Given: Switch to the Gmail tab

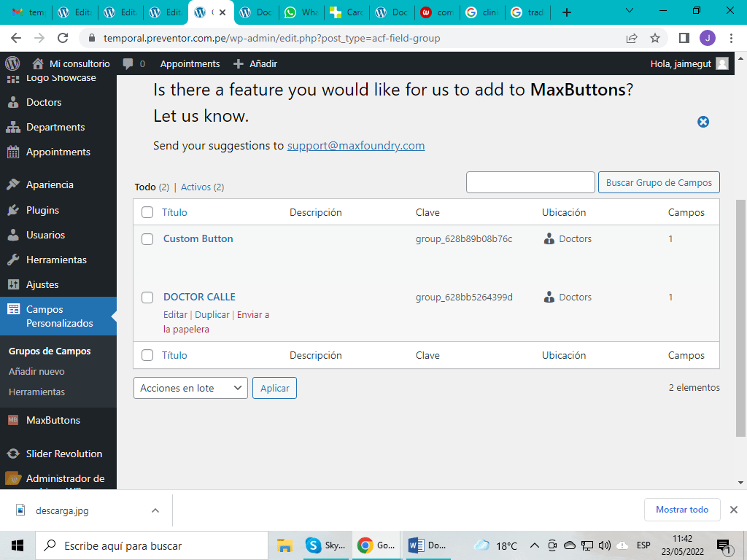Looking at the screenshot, I should click(x=28, y=12).
